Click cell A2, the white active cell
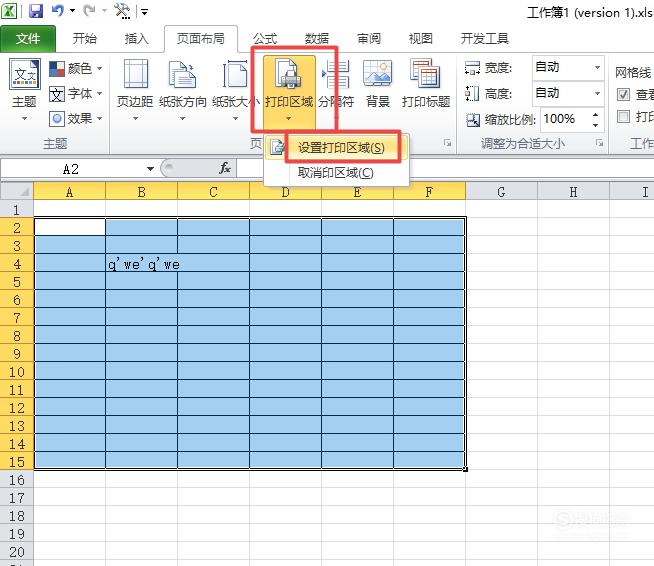Image resolution: width=654 pixels, height=566 pixels. pyautogui.click(x=70, y=228)
